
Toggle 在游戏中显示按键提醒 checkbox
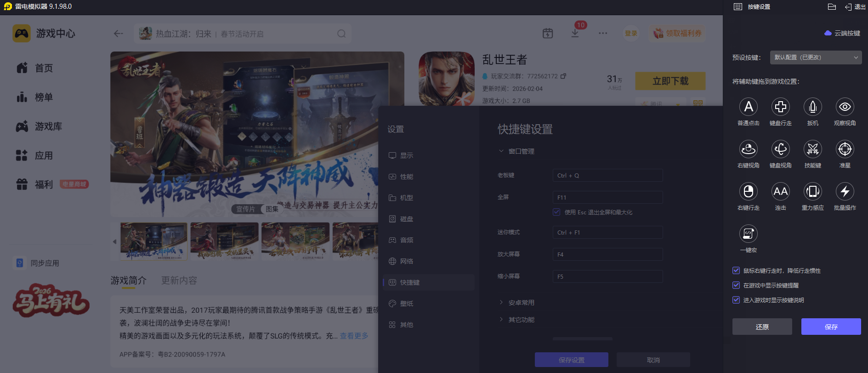(736, 285)
